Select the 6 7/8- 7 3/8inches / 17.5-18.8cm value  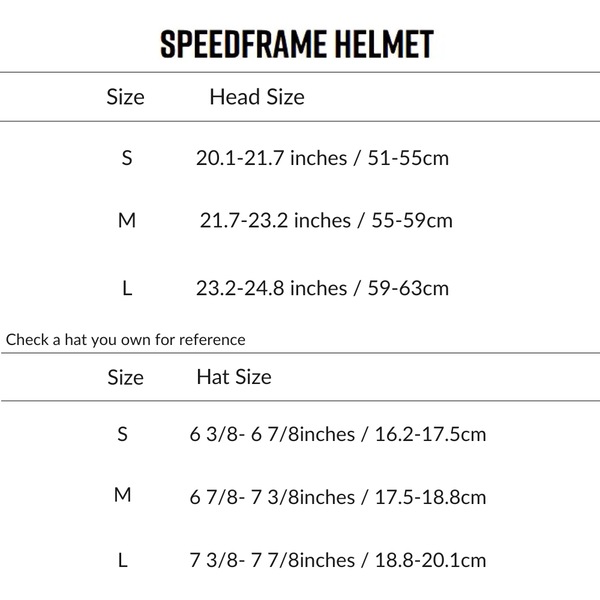[x=337, y=497]
